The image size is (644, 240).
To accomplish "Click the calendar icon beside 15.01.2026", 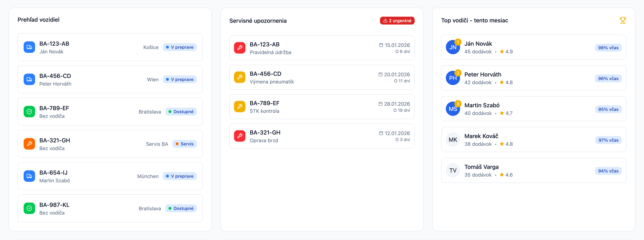I will (x=381, y=45).
